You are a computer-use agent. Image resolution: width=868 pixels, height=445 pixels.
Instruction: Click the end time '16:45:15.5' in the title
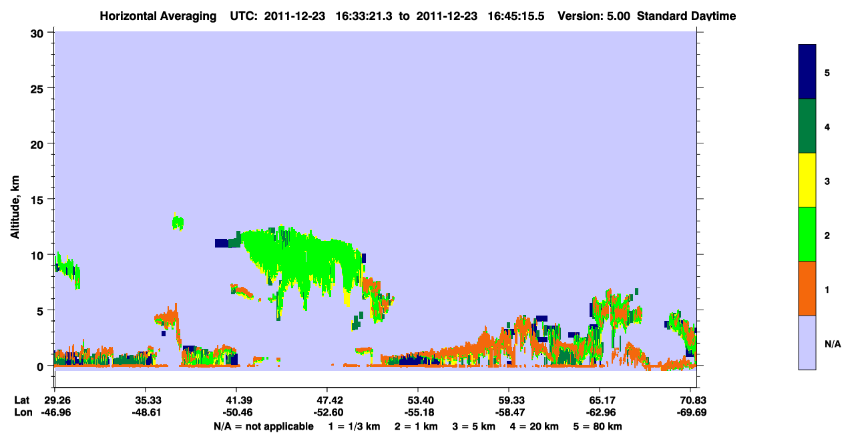pos(517,16)
